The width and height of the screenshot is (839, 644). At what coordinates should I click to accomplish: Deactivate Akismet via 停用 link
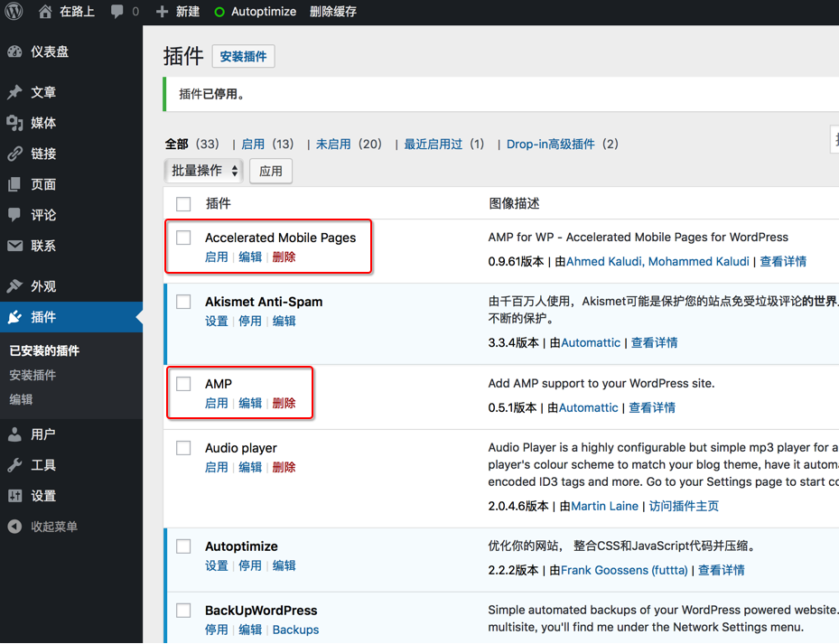click(x=250, y=322)
